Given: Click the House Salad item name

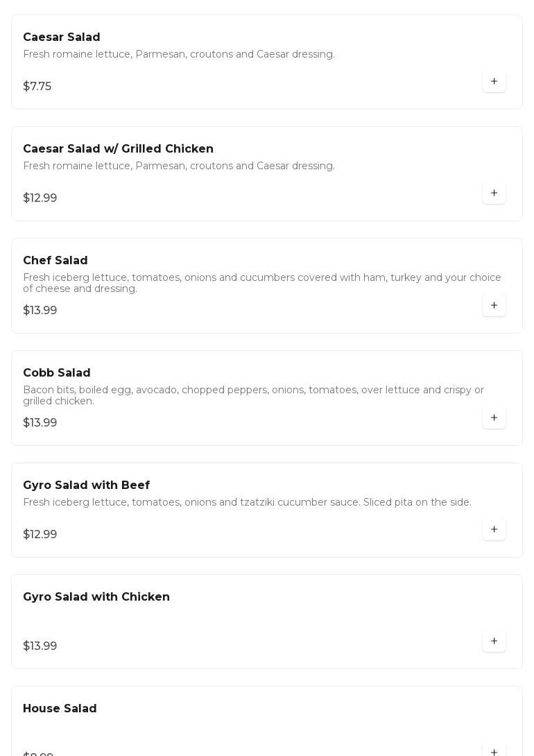Looking at the screenshot, I should (60, 709).
